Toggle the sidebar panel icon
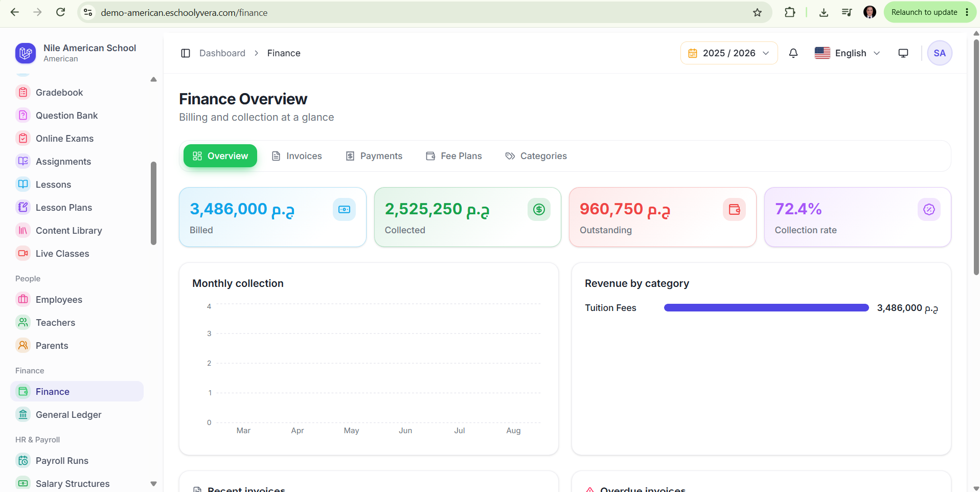The image size is (980, 492). point(186,53)
